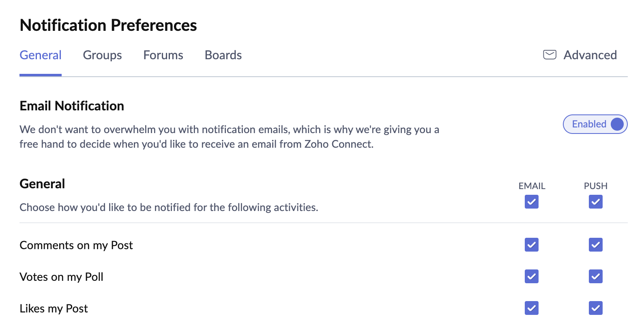This screenshot has height=323, width=644.
Task: Uncheck push notifications for Votes on my Poll
Action: click(x=595, y=276)
